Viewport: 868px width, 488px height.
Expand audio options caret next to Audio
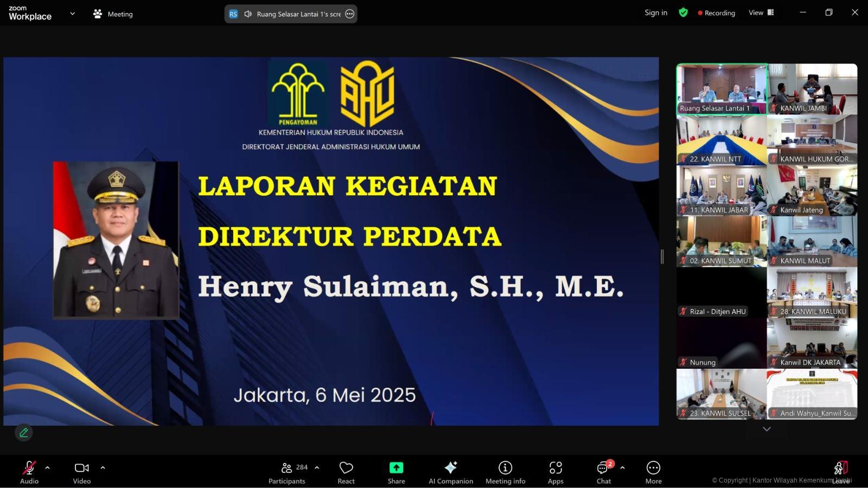point(47,467)
